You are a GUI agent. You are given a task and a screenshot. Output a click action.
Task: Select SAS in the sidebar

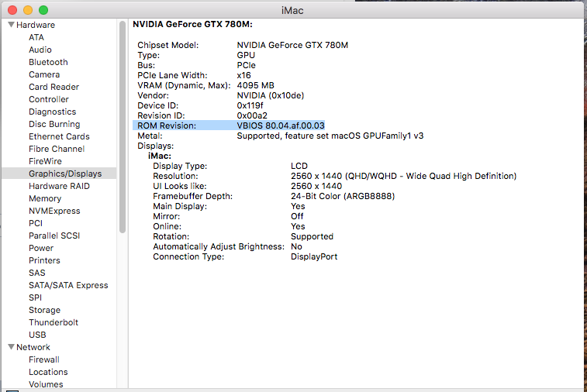37,273
